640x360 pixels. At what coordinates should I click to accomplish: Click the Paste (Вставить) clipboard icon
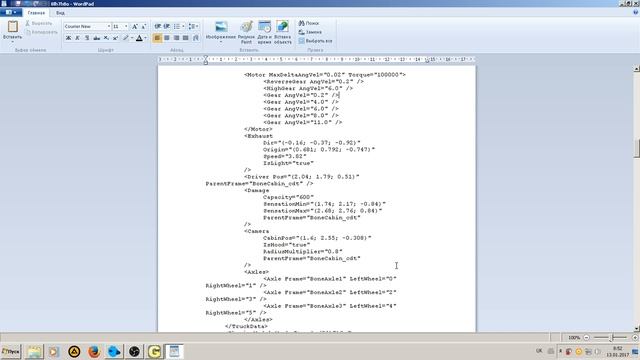point(13,27)
